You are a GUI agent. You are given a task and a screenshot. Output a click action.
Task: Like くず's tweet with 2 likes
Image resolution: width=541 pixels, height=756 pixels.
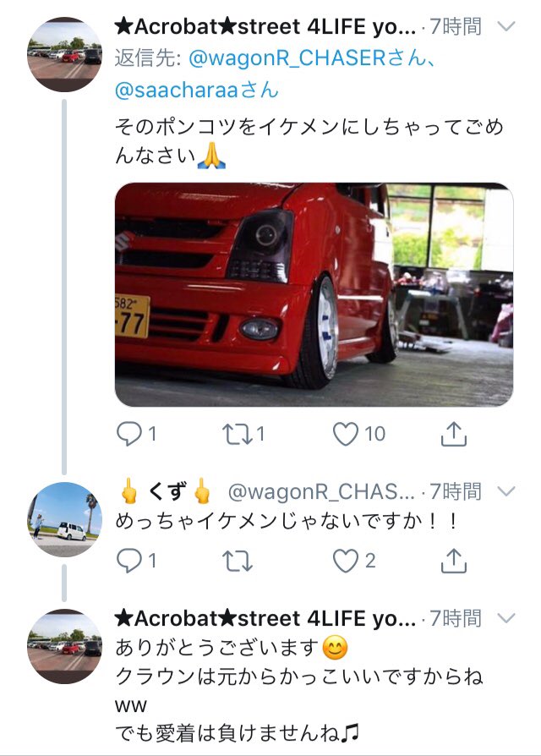coord(346,561)
